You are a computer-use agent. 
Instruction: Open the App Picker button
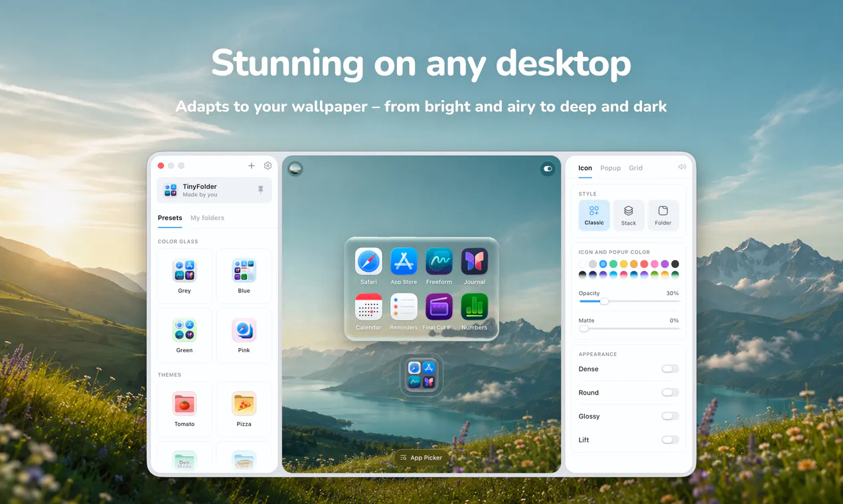point(421,458)
